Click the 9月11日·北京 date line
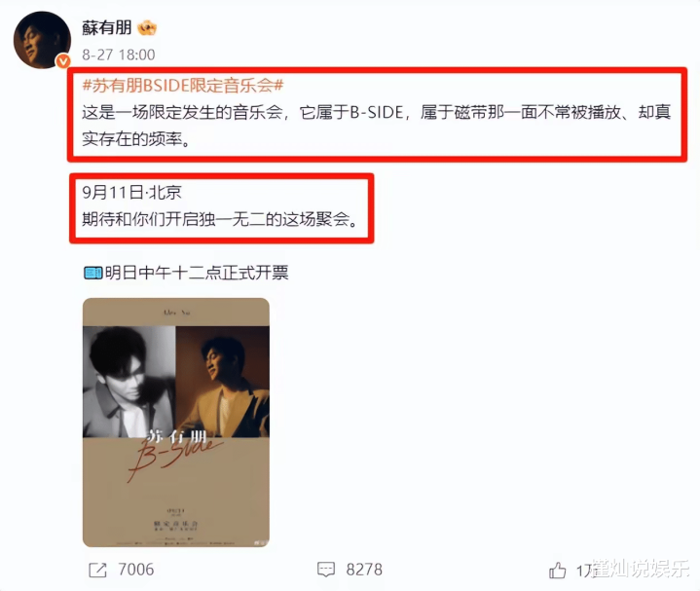The width and height of the screenshot is (700, 591). (x=131, y=193)
